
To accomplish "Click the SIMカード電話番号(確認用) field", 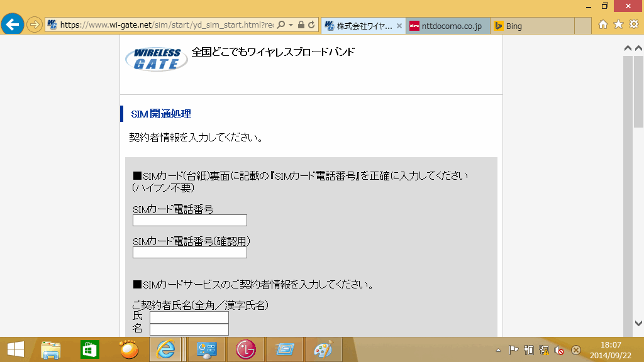I will 190,252.
